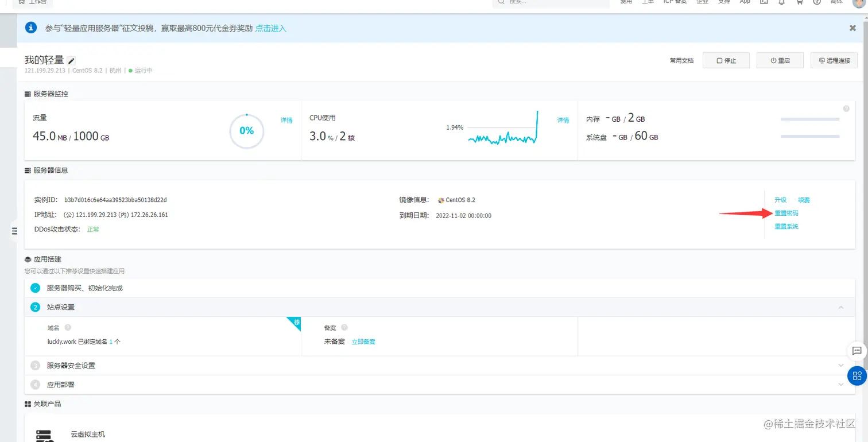
Task: Click the 服务器信息 section header
Action: click(x=51, y=170)
